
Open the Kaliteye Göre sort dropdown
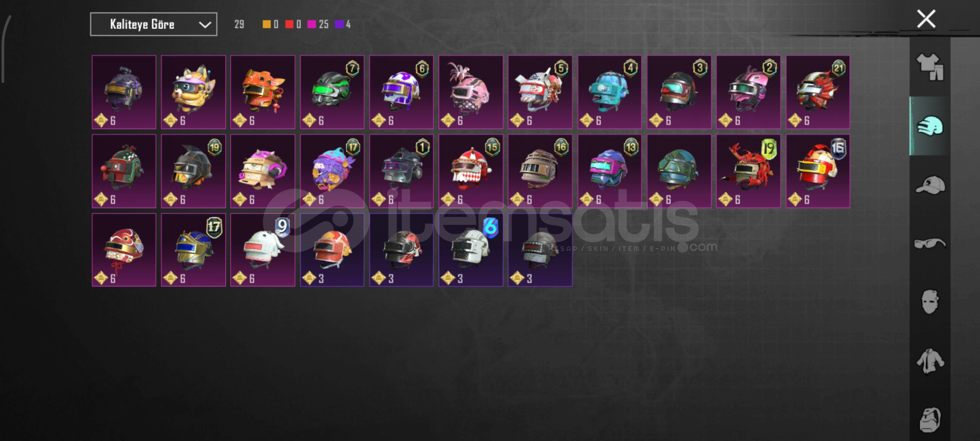[x=153, y=24]
